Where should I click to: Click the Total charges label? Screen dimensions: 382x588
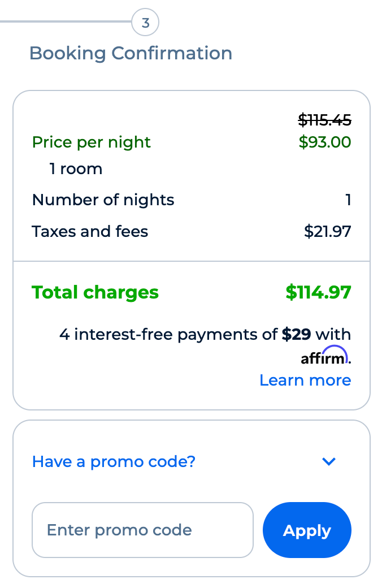click(x=95, y=292)
